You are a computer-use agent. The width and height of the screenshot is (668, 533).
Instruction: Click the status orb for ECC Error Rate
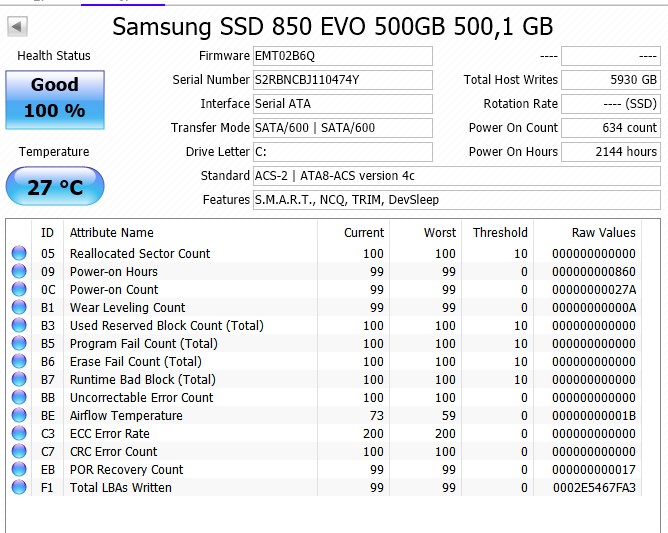(19, 433)
